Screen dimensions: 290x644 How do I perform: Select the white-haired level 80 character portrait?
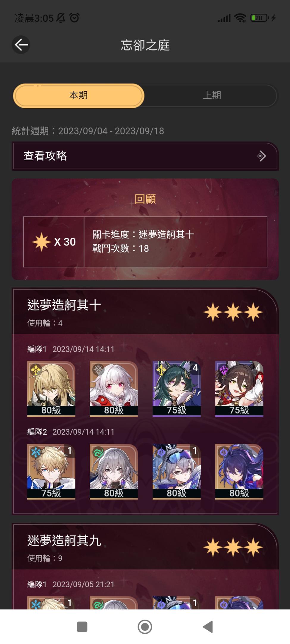114,389
